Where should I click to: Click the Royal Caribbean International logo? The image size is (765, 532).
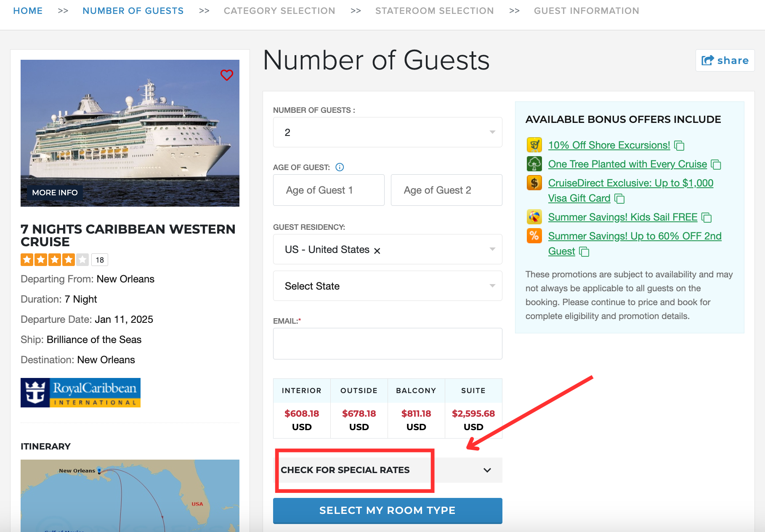click(x=80, y=392)
